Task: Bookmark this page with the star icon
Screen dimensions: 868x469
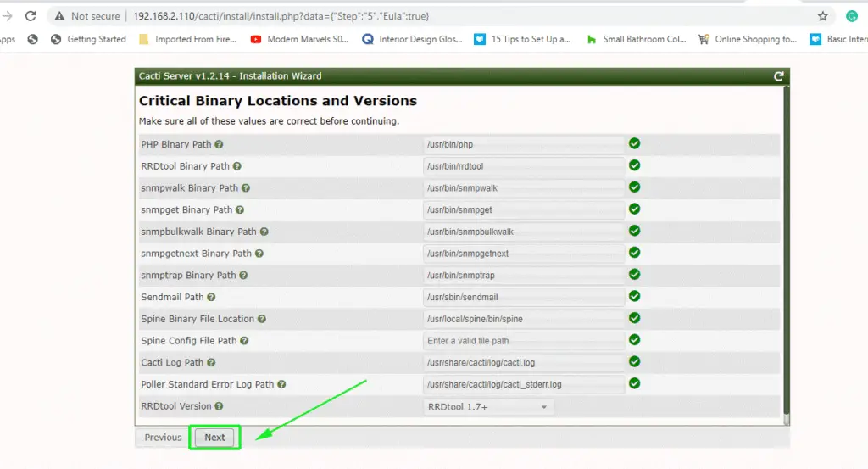Action: pyautogui.click(x=822, y=16)
